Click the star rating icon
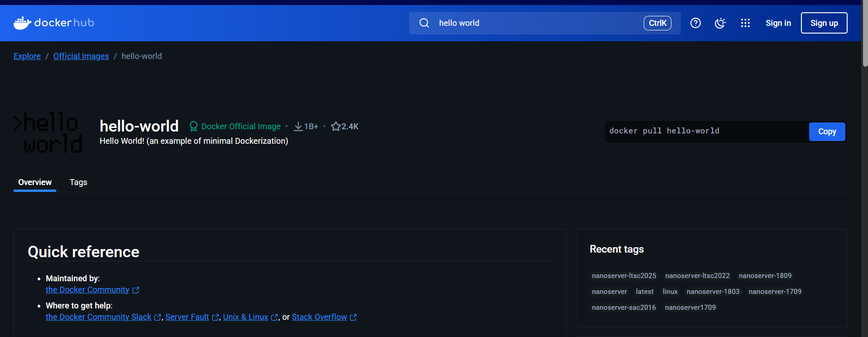The width and height of the screenshot is (868, 337). coord(336,127)
